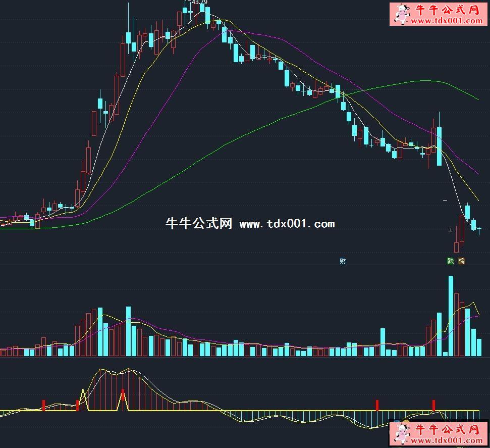The image size is (490, 448).
Task: Select the tallest cyan volume bar
Action: tap(451, 316)
